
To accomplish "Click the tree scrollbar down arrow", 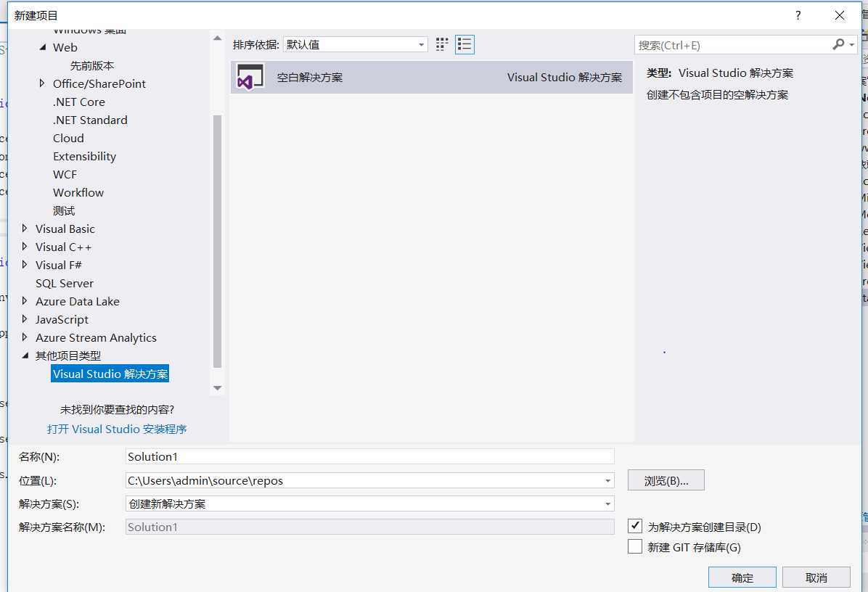I will (218, 388).
